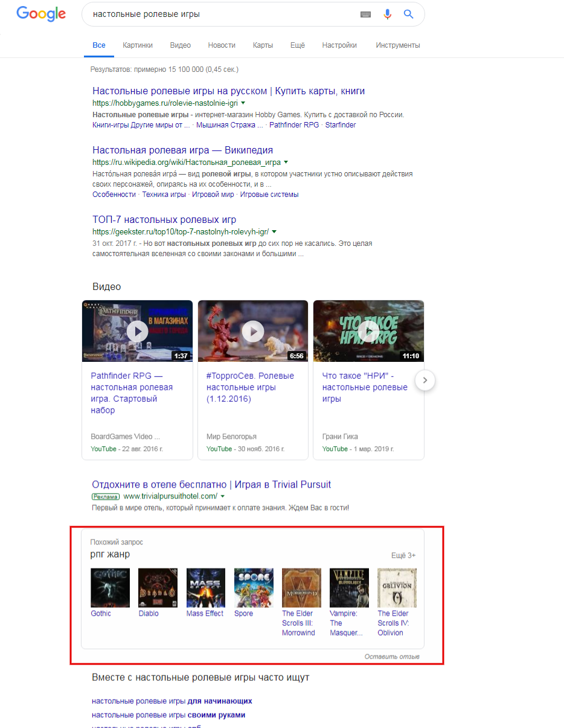Expand Ещё 3+ in related games
The height and width of the screenshot is (728, 564).
(x=403, y=556)
